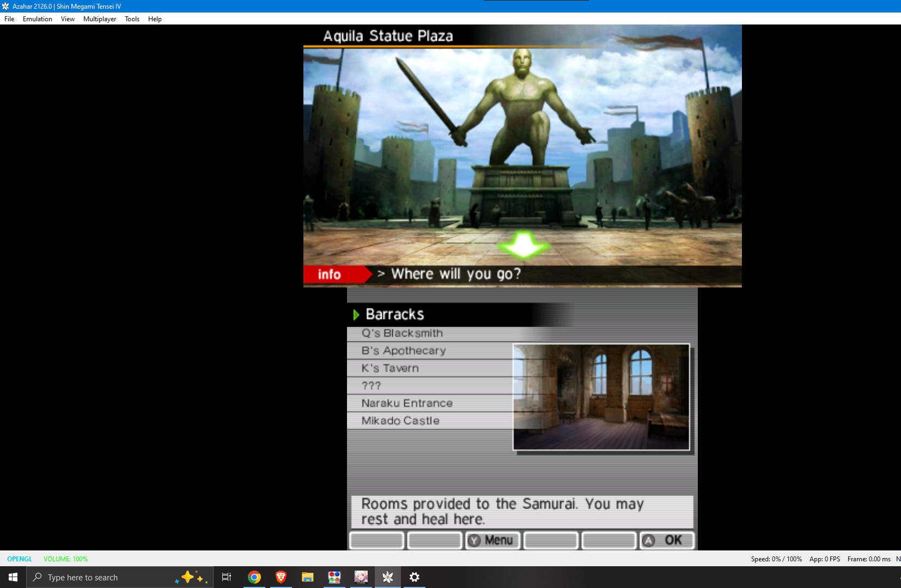Click the taskbar search box
This screenshot has width=901, height=588.
(x=120, y=577)
